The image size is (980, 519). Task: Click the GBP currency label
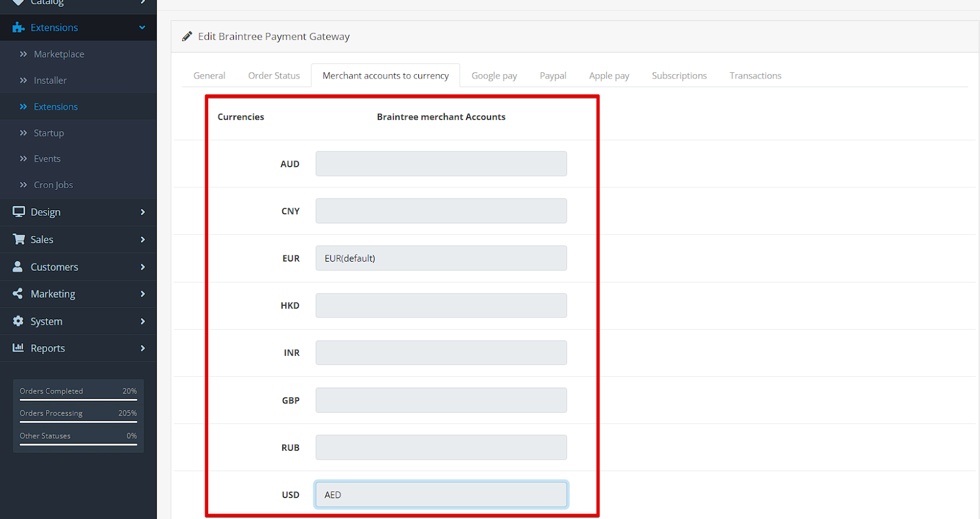click(x=290, y=400)
